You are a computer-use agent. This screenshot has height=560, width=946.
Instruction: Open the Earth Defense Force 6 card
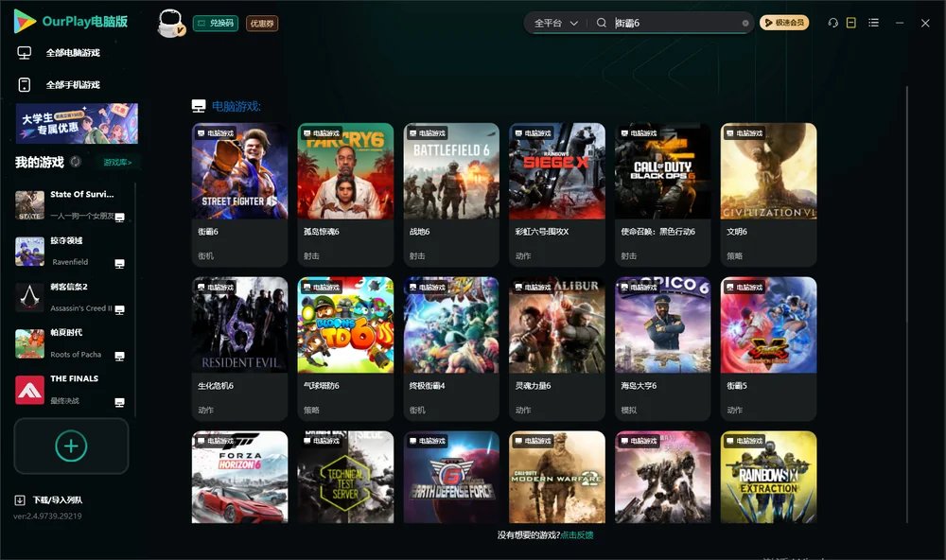451,477
